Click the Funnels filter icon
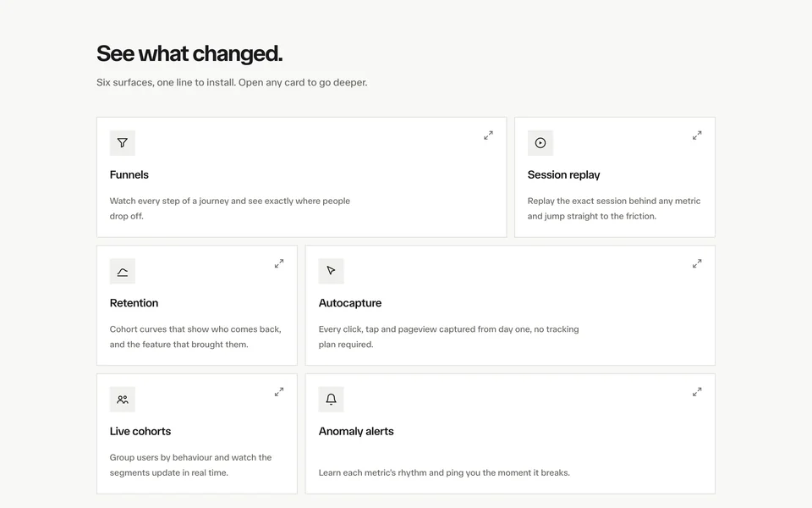 click(x=122, y=142)
